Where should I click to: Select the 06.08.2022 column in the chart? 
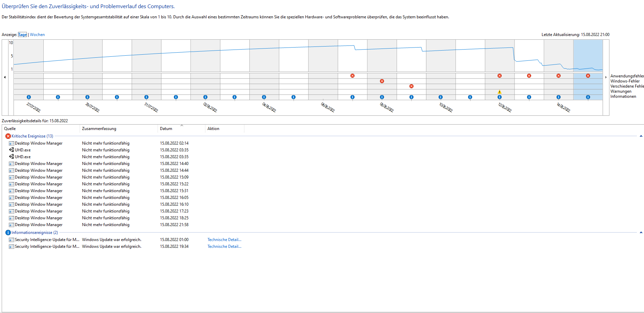323,70
